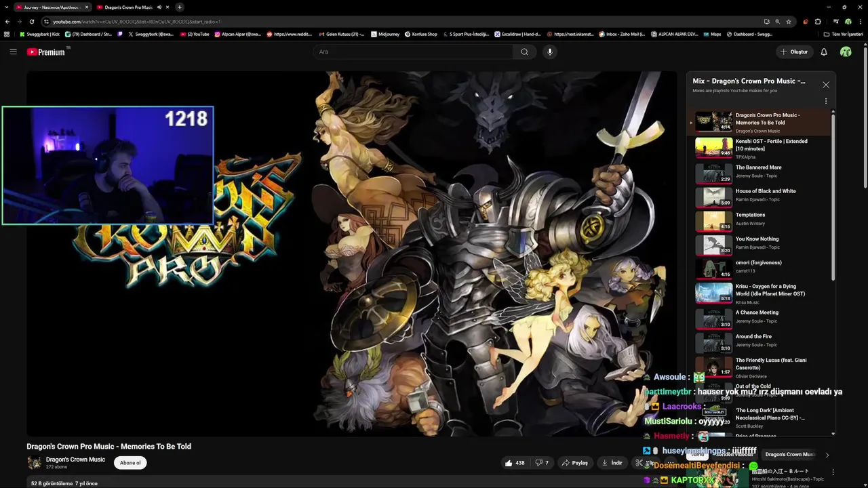Click the Oluştur create button
Viewport: 868px width, 488px height.
click(x=794, y=52)
